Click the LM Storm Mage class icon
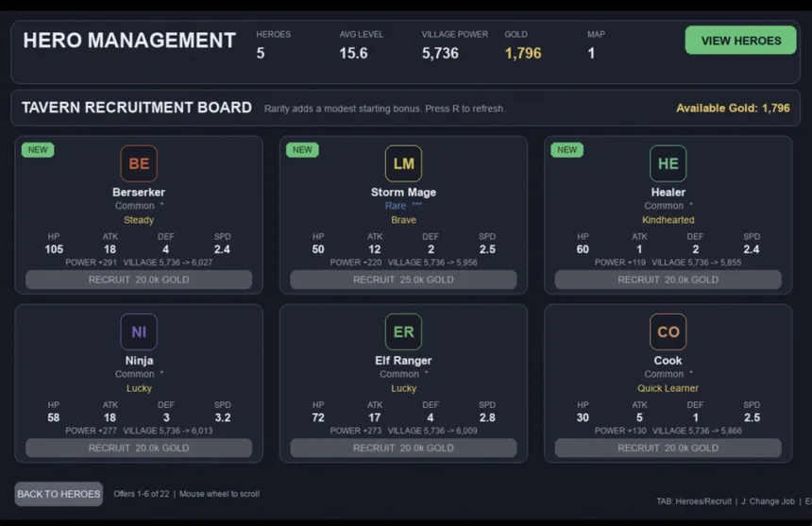The image size is (812, 526). [x=403, y=163]
